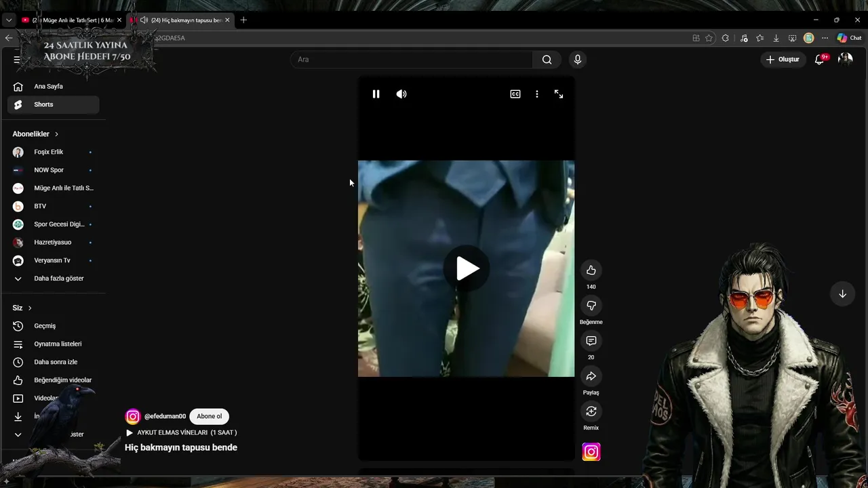
Task: Open the tab search dropdown arrow
Action: [8, 20]
